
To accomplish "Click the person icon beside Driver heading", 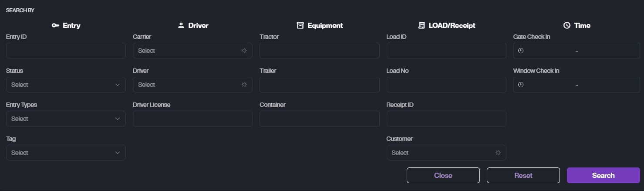I will 181,26.
